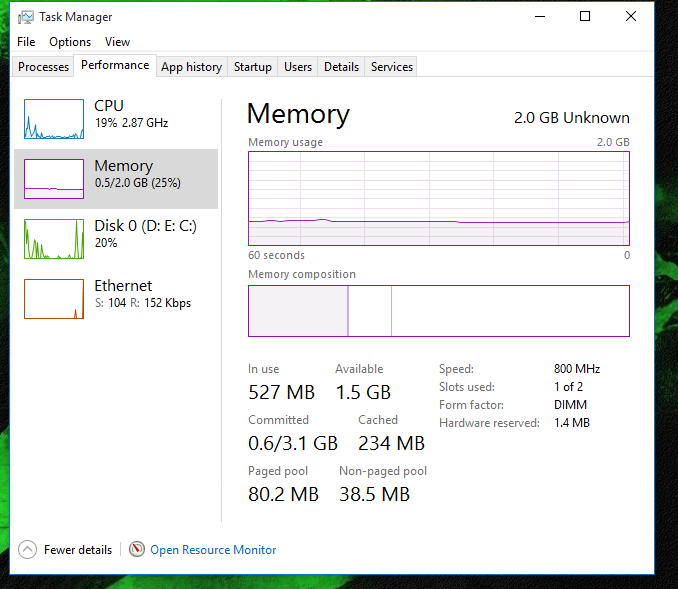Click the Fewer details chevron icon

(x=27, y=549)
